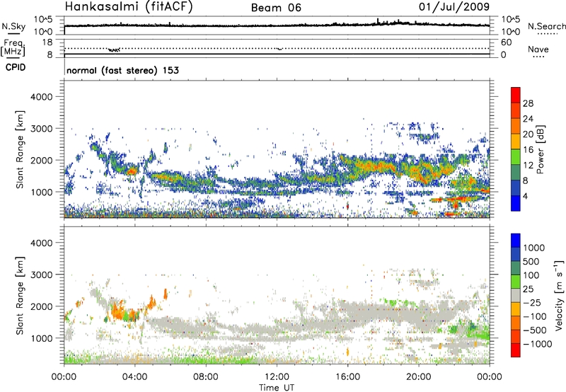Pick the gray segment of velocity colorbar
566x392 pixels.
point(516,296)
